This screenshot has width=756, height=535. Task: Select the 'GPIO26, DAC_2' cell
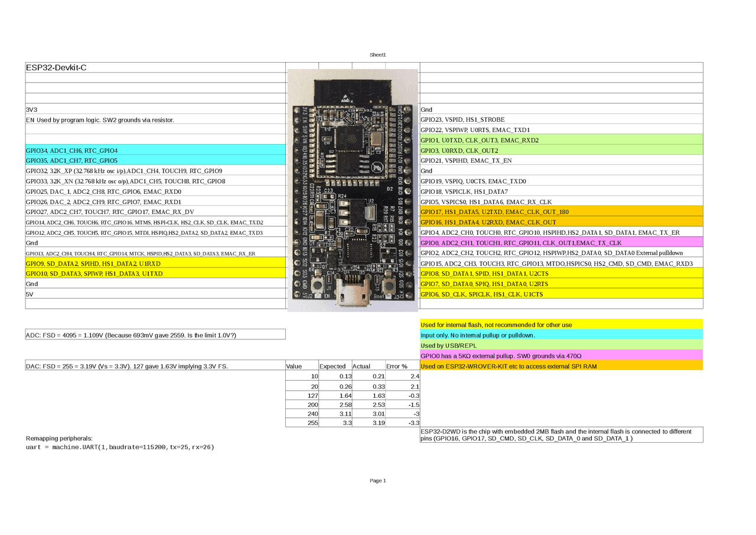click(x=155, y=202)
